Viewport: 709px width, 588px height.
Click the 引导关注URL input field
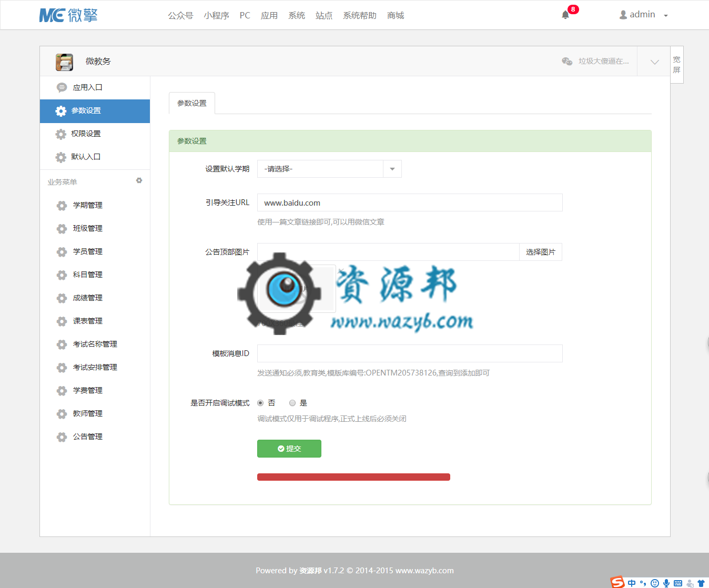410,202
